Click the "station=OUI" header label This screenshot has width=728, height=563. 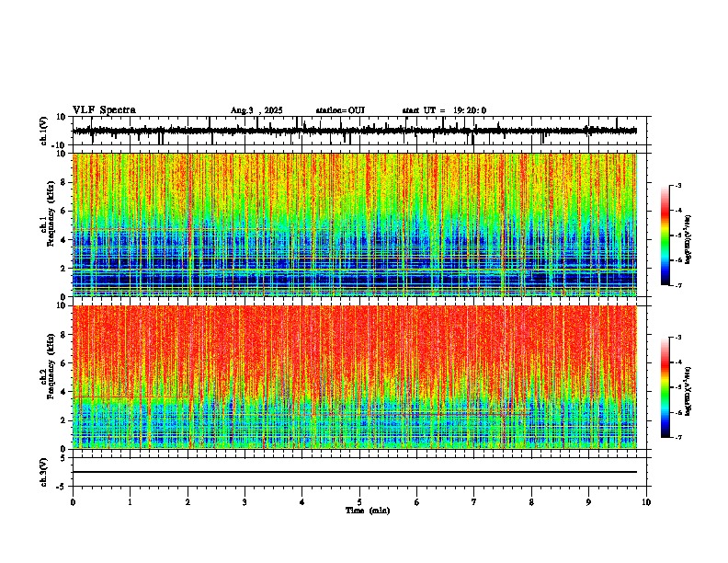coord(340,110)
